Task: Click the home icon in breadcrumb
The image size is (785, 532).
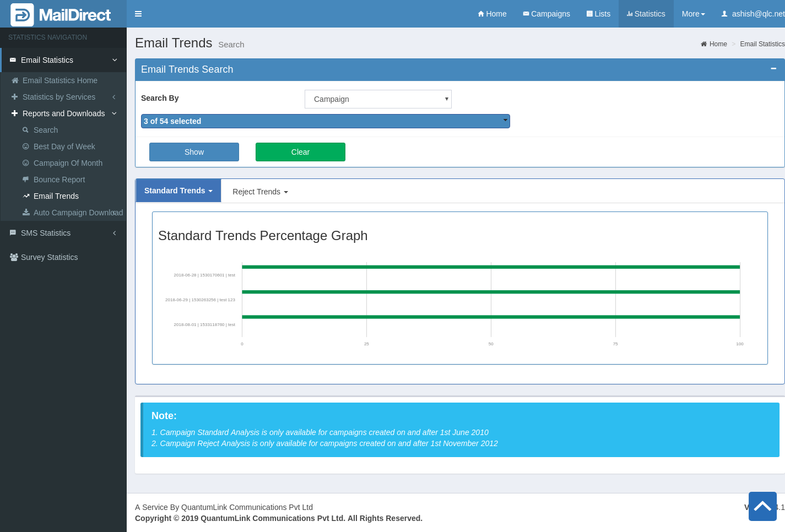Action: 703,44
